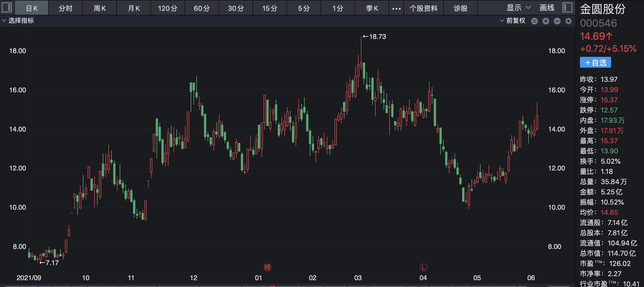Click 市净率 value 2.27
The width and height of the screenshot is (644, 287).
coord(614,274)
